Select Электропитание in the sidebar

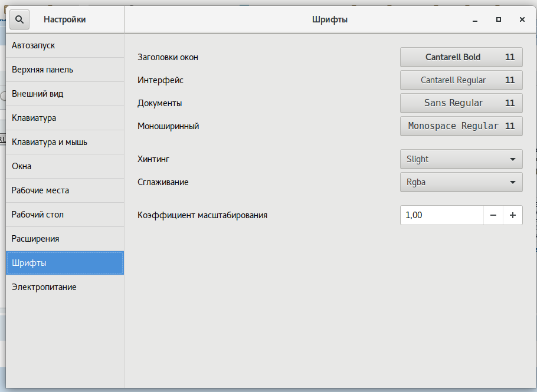[x=65, y=287]
